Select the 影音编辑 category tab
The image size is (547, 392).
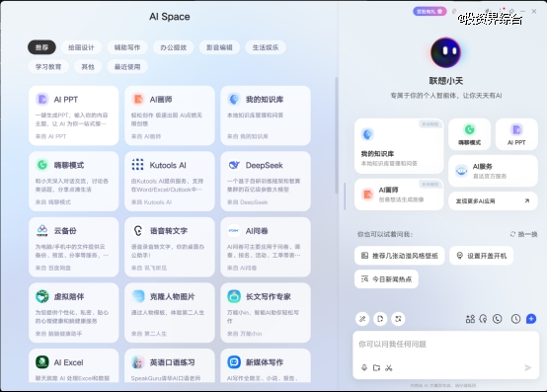click(219, 47)
